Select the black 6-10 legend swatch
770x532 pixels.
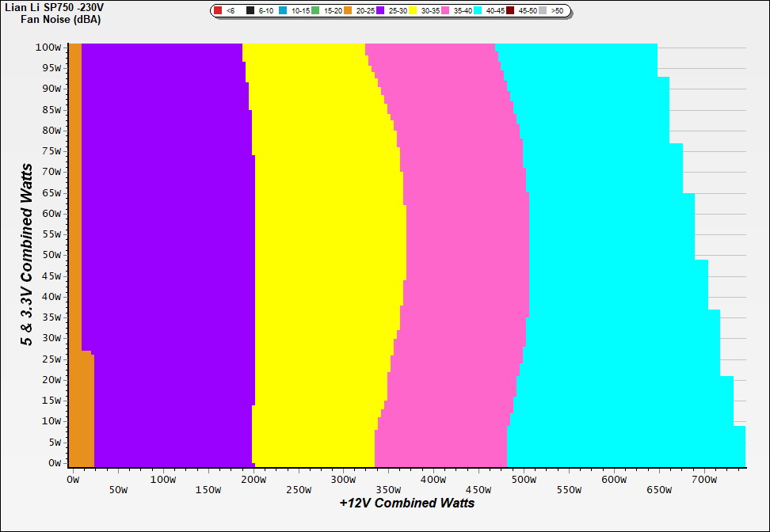point(250,11)
